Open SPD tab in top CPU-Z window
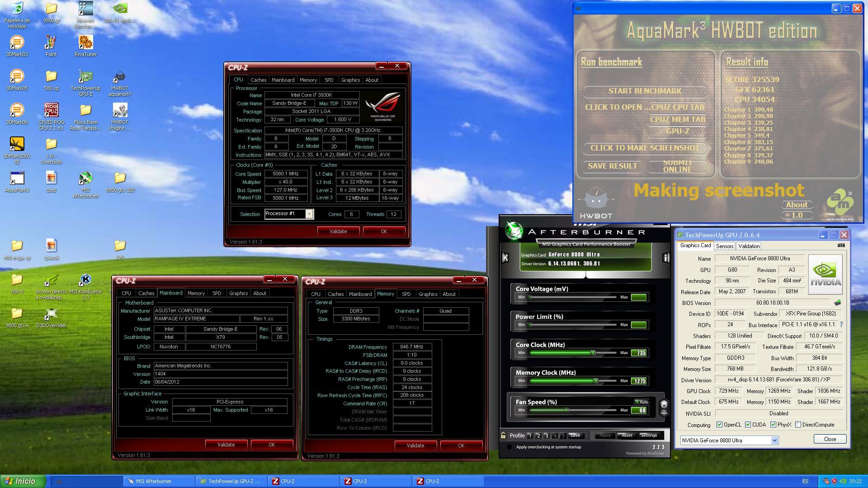Image resolution: width=868 pixels, height=488 pixels. [329, 80]
